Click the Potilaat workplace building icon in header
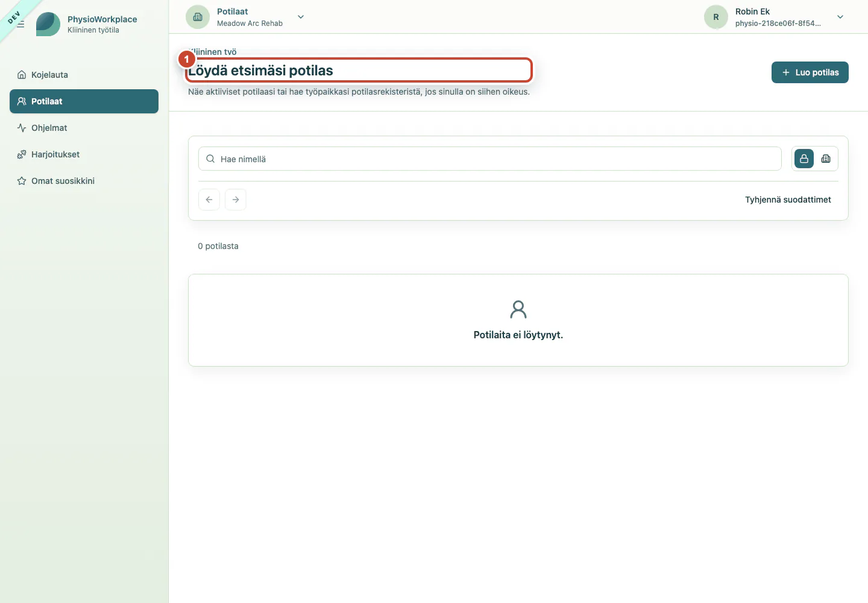The height and width of the screenshot is (603, 868). [198, 17]
